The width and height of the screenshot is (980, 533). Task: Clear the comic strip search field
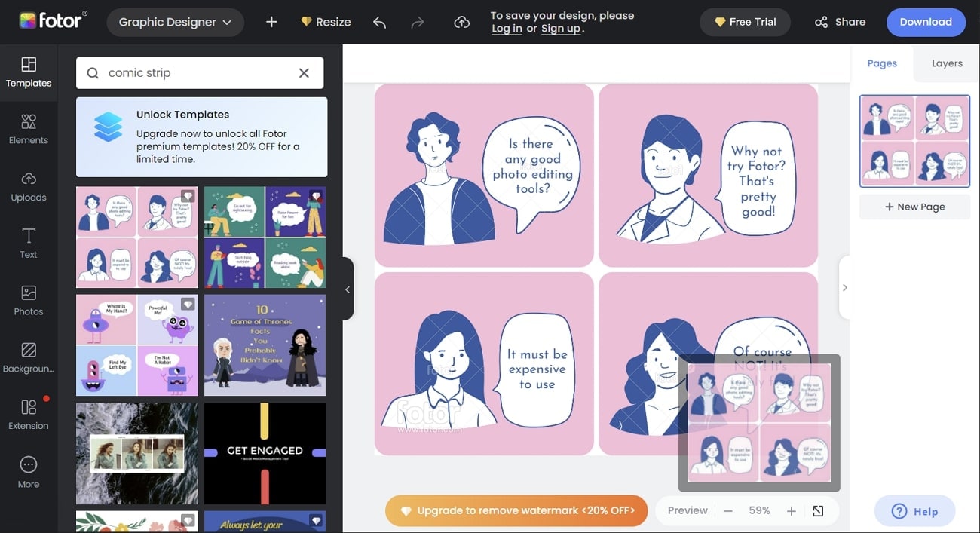pos(304,72)
